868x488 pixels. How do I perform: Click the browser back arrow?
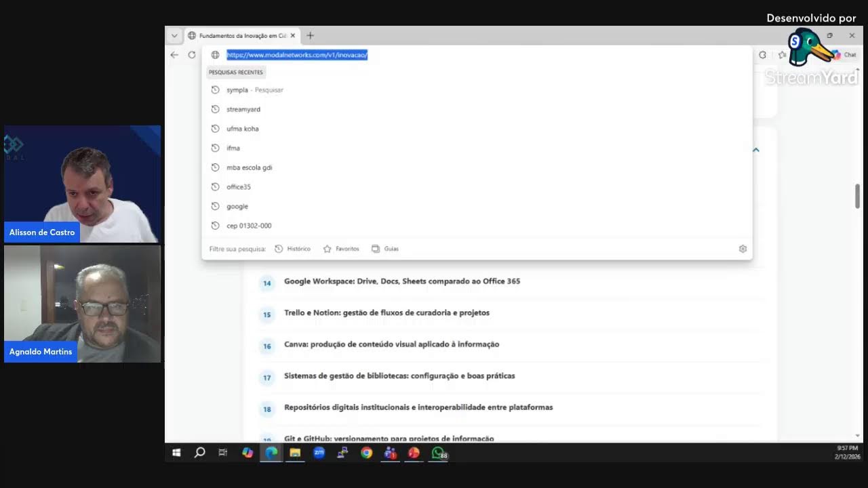(174, 55)
